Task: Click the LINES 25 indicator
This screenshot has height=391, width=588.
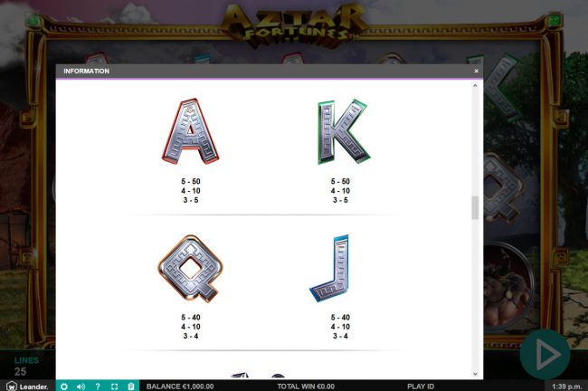Action: tap(26, 367)
